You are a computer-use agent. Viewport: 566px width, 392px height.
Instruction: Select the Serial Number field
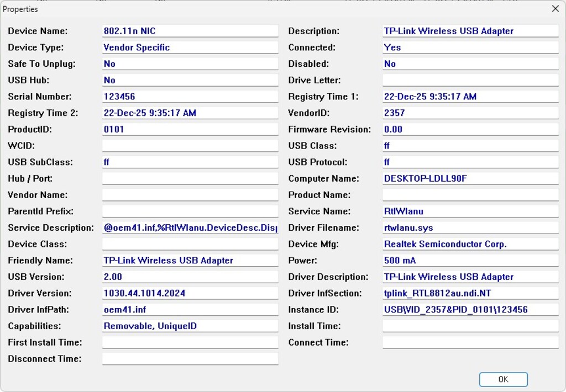click(x=190, y=97)
